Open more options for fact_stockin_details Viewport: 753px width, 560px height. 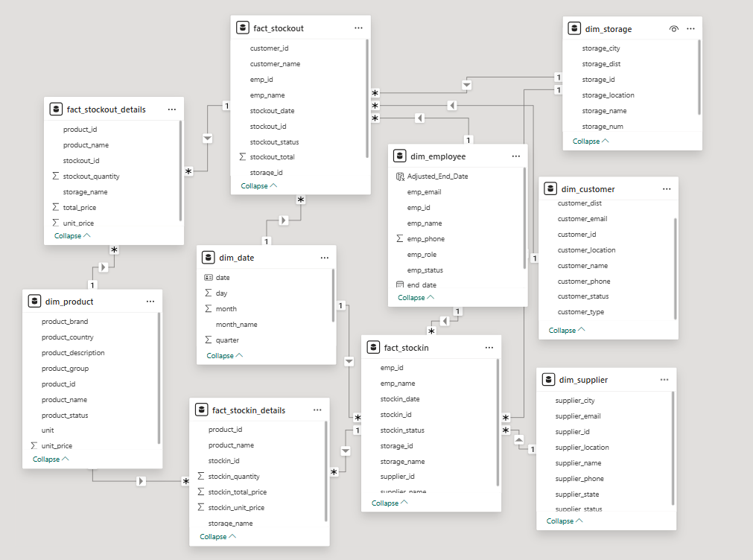click(317, 410)
